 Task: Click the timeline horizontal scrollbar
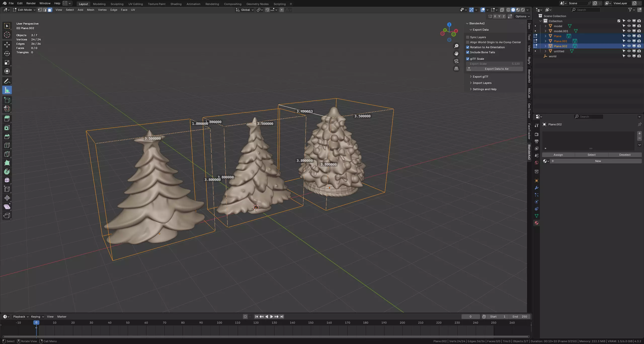click(266, 336)
